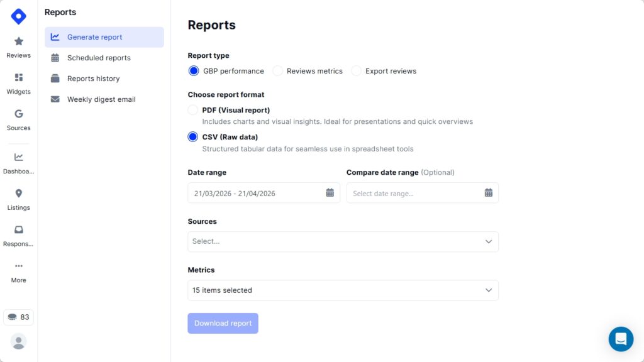Expand the Metrics dropdown showing 15 items
This screenshot has width=644, height=362.
pos(343,290)
